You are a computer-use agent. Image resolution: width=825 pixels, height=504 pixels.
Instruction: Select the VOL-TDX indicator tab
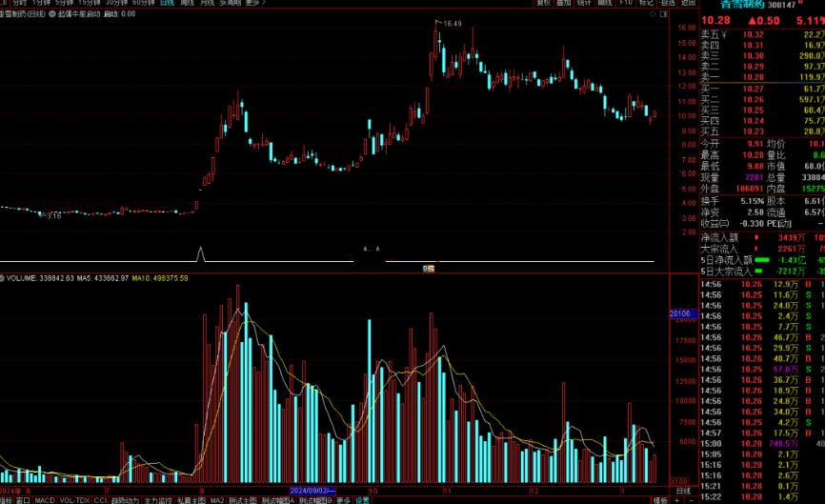74,500
